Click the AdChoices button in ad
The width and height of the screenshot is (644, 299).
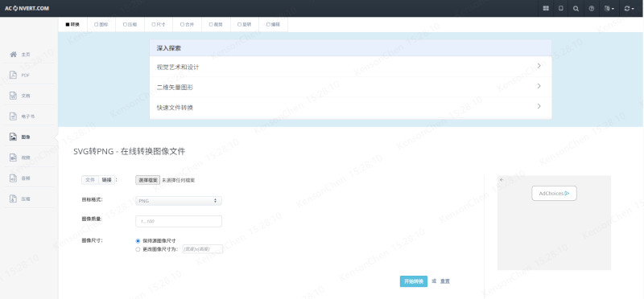554,193
